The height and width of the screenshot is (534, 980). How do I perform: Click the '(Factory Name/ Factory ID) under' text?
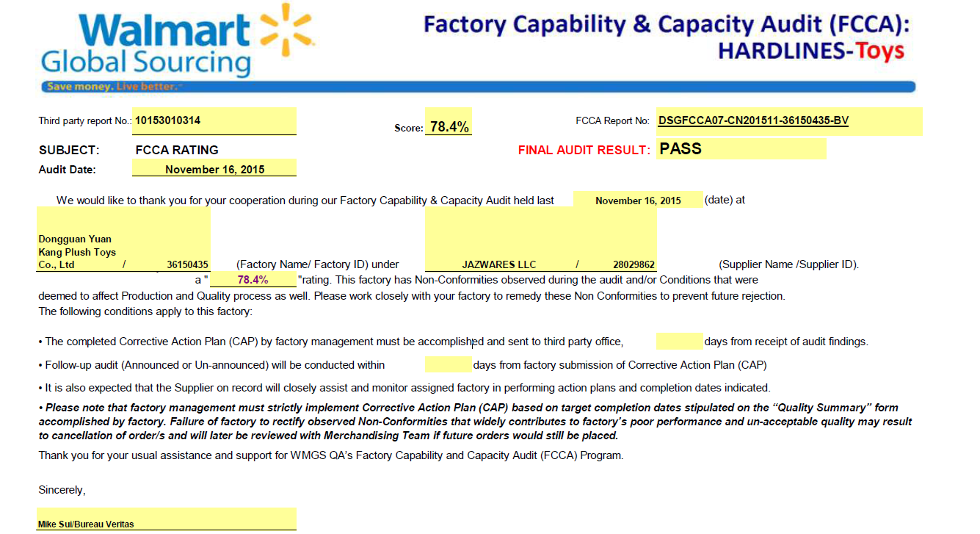[x=317, y=264]
